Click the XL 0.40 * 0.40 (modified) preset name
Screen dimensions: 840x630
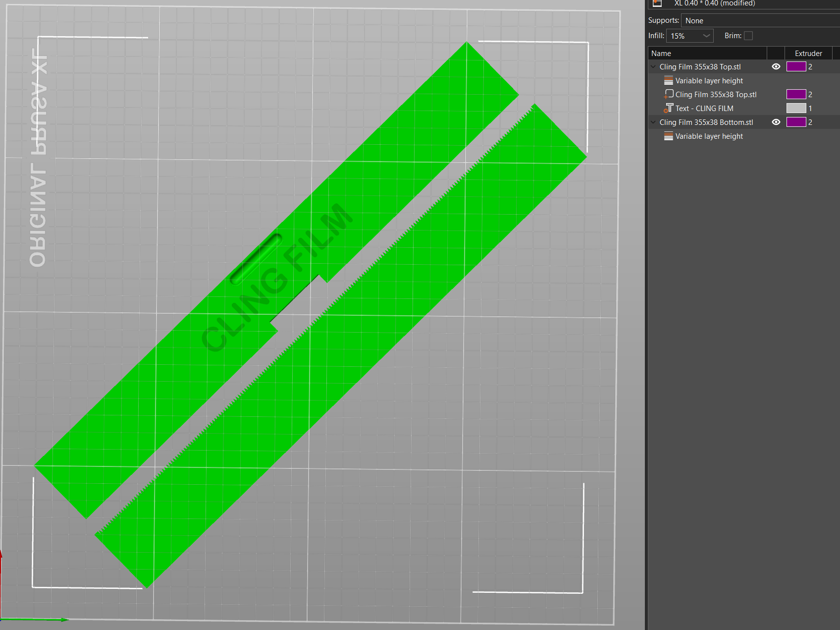point(714,3)
